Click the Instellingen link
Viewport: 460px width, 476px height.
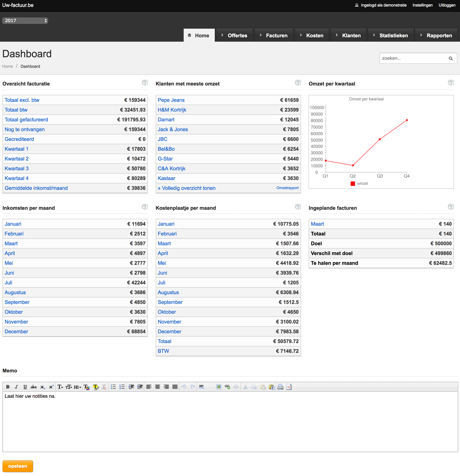422,5
